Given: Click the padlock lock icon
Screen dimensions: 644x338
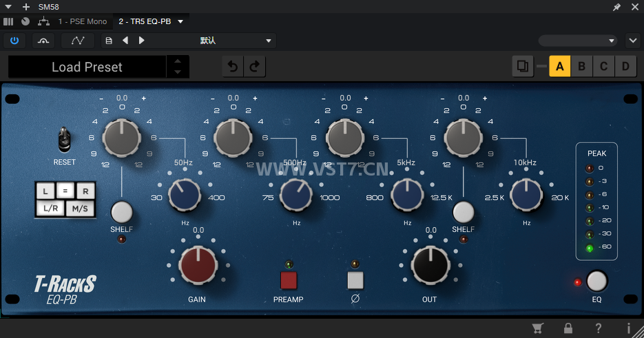Looking at the screenshot, I should tap(568, 328).
